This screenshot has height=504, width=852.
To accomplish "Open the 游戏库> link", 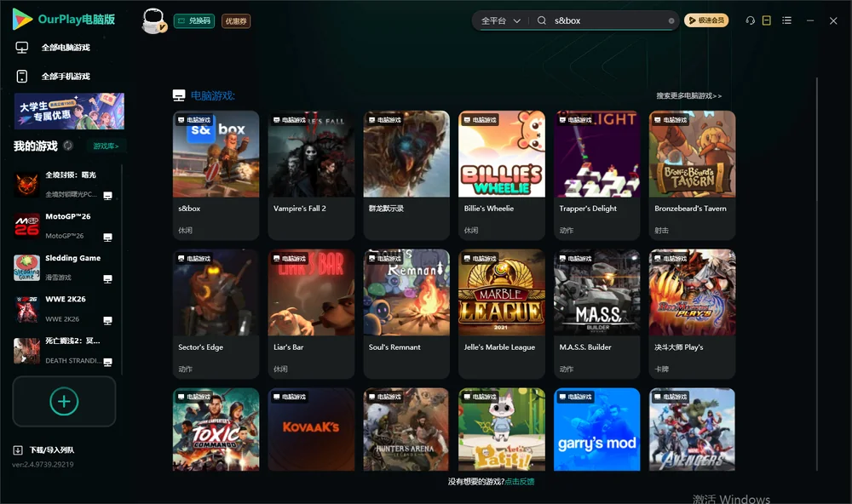I will [x=106, y=146].
